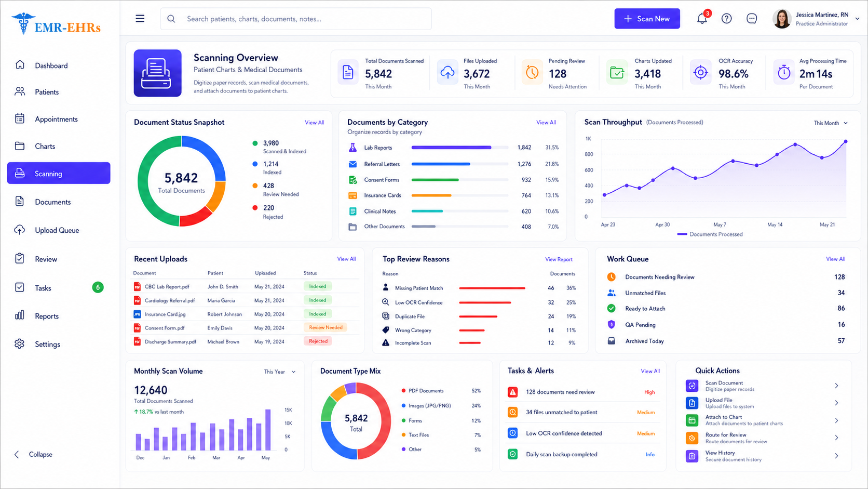Click the QA Pending shield icon
868x489 pixels.
pos(612,325)
